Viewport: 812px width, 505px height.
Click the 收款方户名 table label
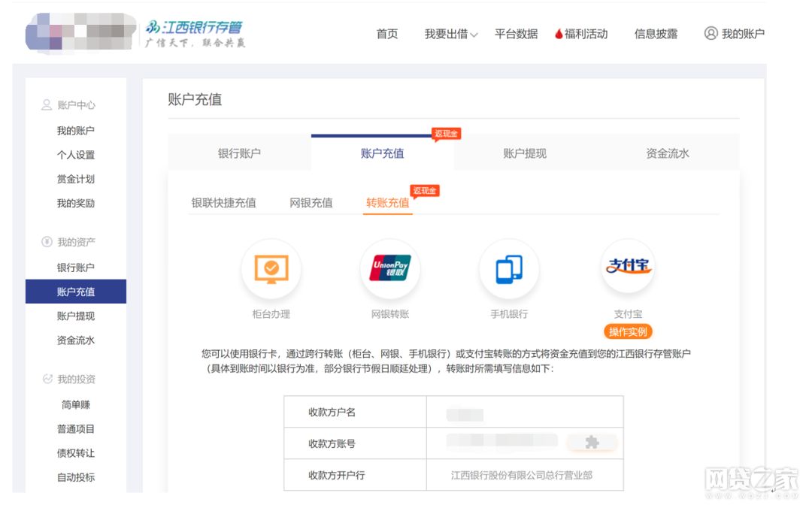click(x=332, y=413)
